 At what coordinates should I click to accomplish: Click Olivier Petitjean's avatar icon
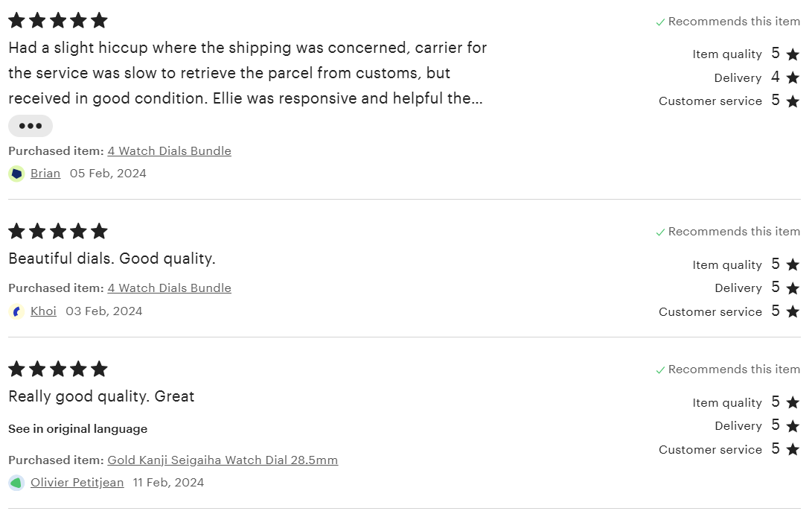pyautogui.click(x=16, y=483)
